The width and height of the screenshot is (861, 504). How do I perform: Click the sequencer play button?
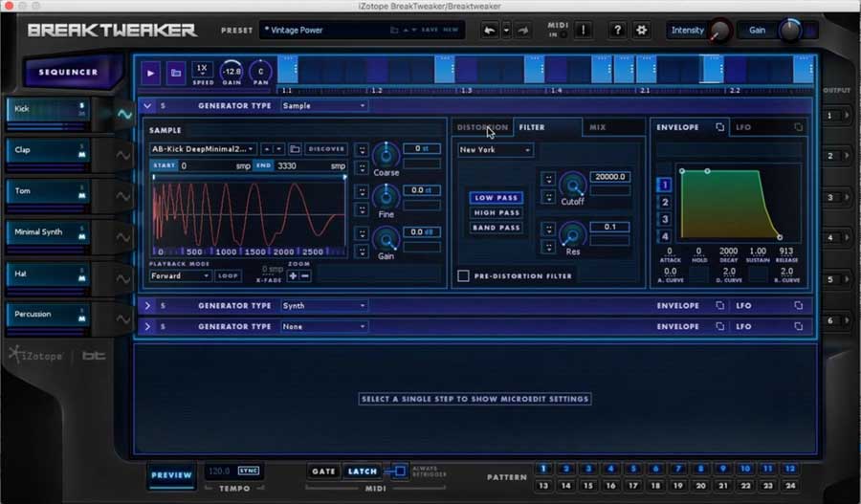tap(150, 73)
